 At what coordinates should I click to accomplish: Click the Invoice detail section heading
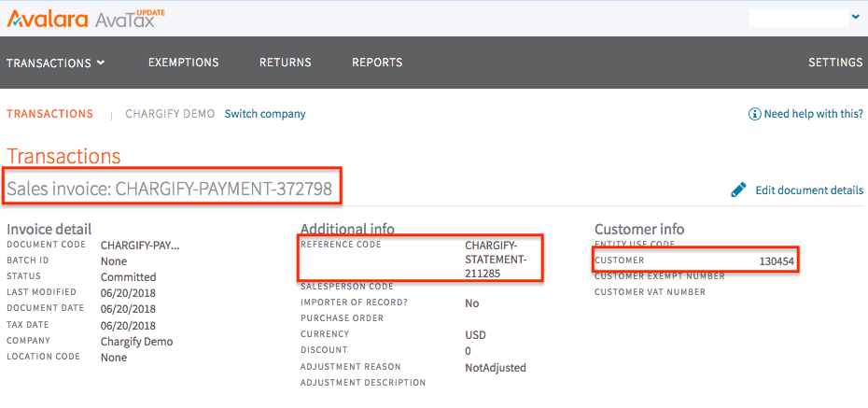(49, 229)
